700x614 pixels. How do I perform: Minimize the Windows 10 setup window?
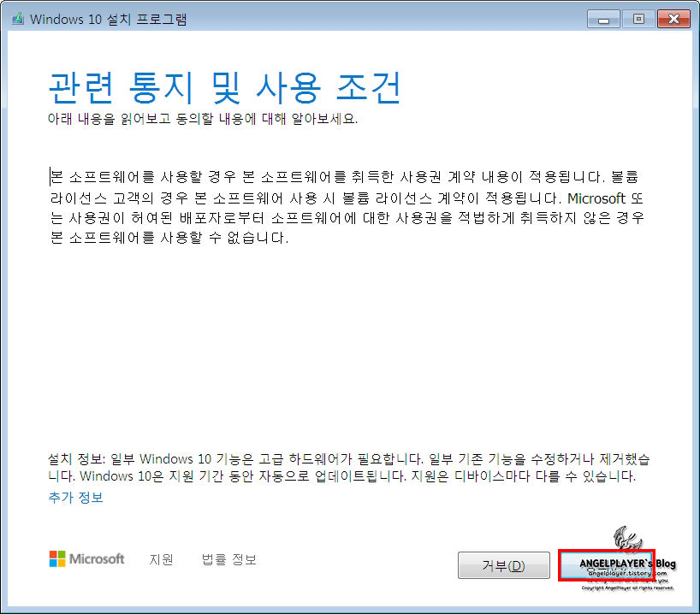click(603, 19)
